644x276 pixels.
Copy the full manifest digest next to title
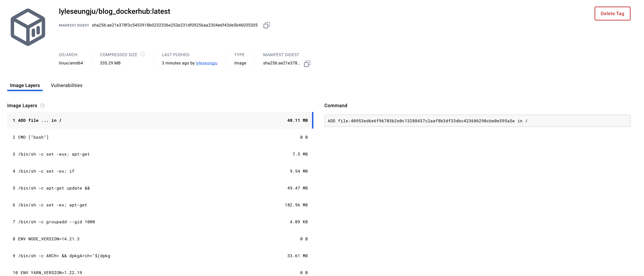[267, 25]
